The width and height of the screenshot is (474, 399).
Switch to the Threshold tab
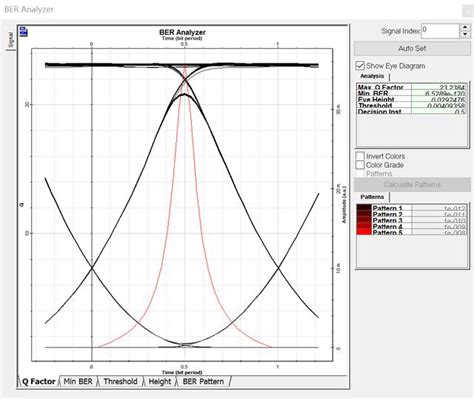120,381
